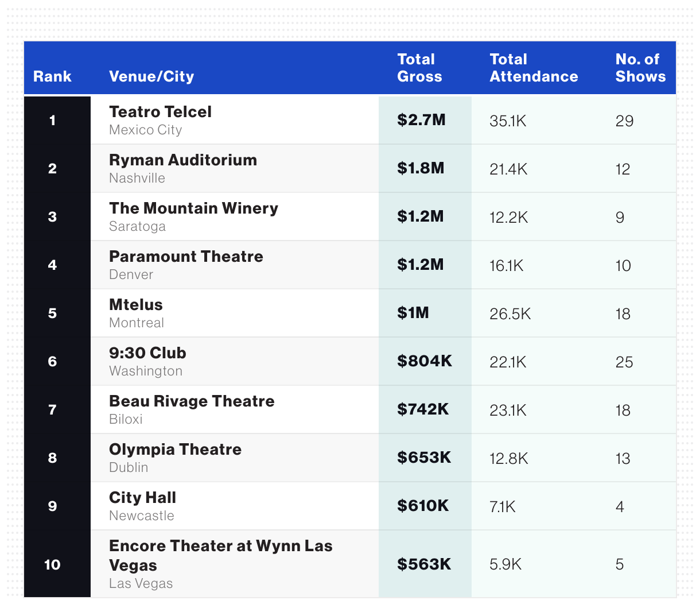Click the '25' shows count
The image size is (700, 604).
(x=624, y=362)
